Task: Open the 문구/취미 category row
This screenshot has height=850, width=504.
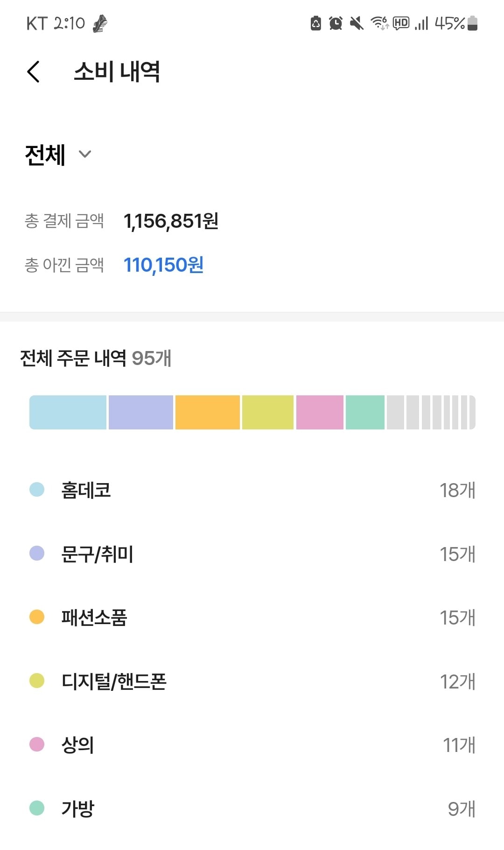Action: click(252, 554)
